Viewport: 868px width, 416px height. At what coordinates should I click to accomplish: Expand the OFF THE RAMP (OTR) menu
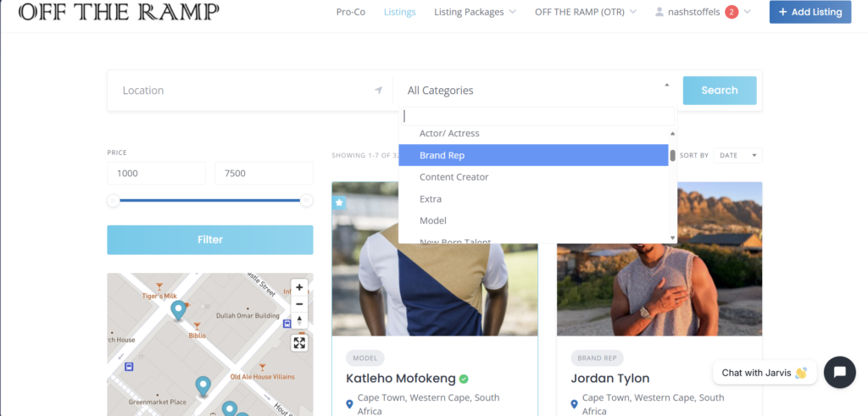click(x=586, y=12)
